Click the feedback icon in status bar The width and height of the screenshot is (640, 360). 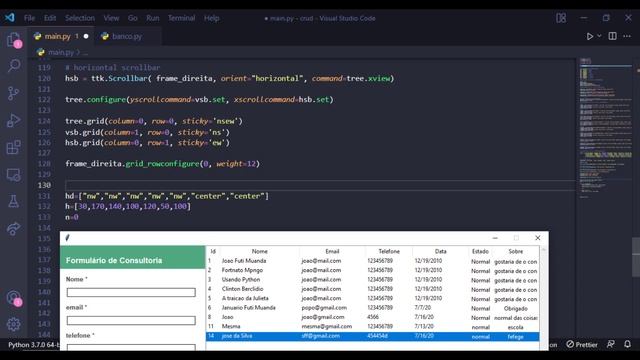coord(611,344)
